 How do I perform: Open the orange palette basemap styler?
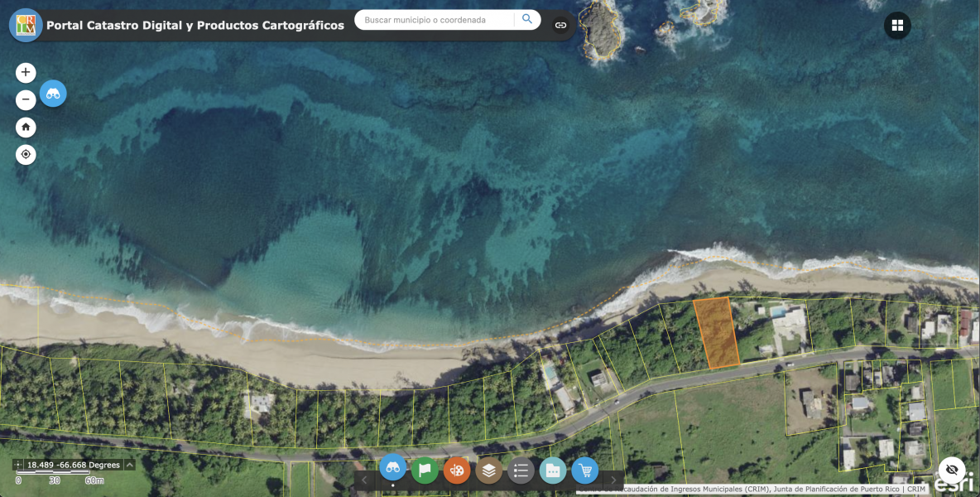pyautogui.click(x=456, y=469)
